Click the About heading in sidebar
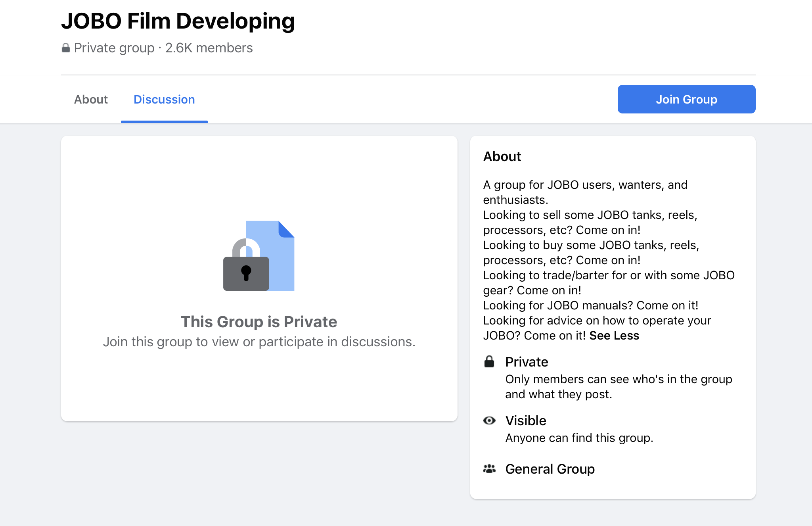812x526 pixels. (502, 157)
